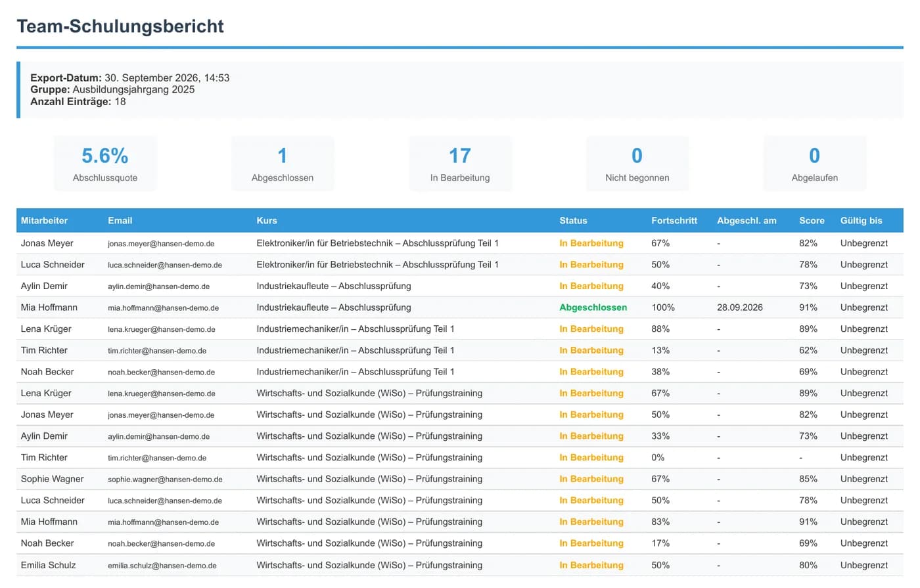Click Luca Schneider's WiSo course cell
This screenshot has height=588, width=920.
pos(369,501)
